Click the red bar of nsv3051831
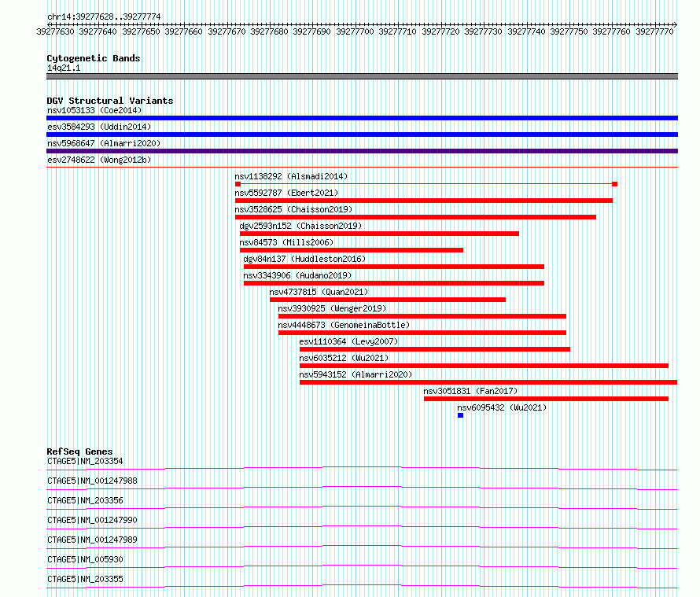Screen dimensions: 700x597 pyautogui.click(x=546, y=399)
